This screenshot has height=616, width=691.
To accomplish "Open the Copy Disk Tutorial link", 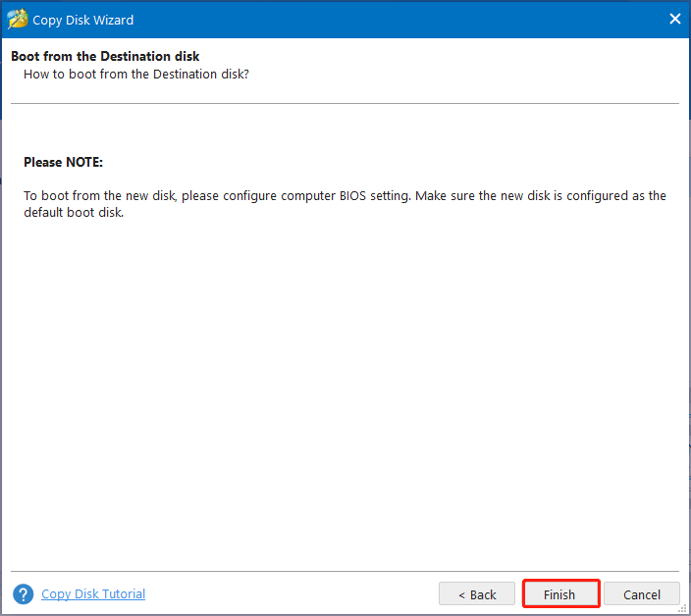I will point(93,593).
